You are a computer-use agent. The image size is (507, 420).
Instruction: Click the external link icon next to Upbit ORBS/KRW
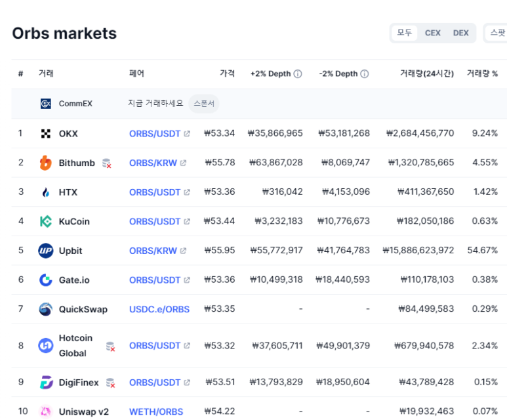pyautogui.click(x=183, y=251)
